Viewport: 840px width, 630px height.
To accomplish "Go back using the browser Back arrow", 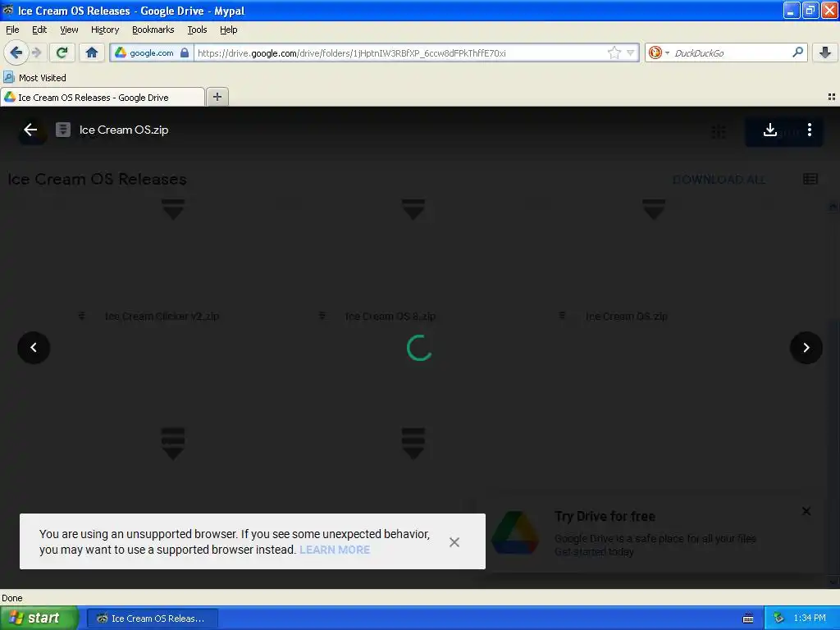I will [16, 52].
